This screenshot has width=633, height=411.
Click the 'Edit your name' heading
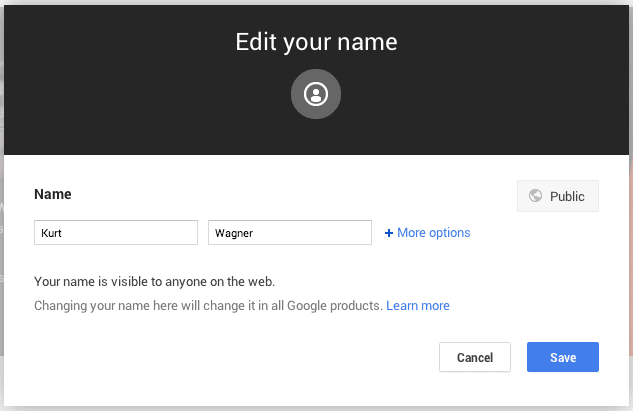(x=316, y=42)
